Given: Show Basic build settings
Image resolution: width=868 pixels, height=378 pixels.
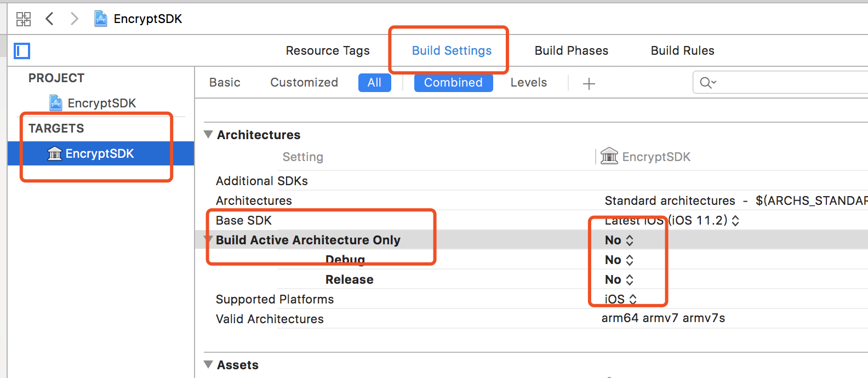Looking at the screenshot, I should pyautogui.click(x=225, y=83).
